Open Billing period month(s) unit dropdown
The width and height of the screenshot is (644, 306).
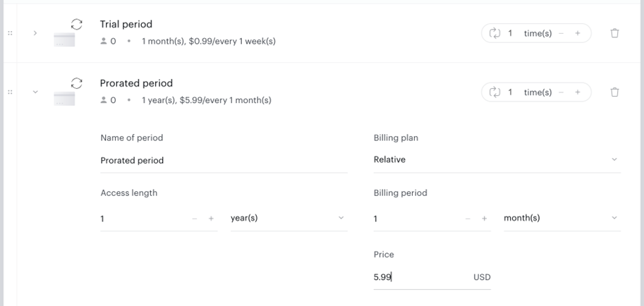pos(562,218)
